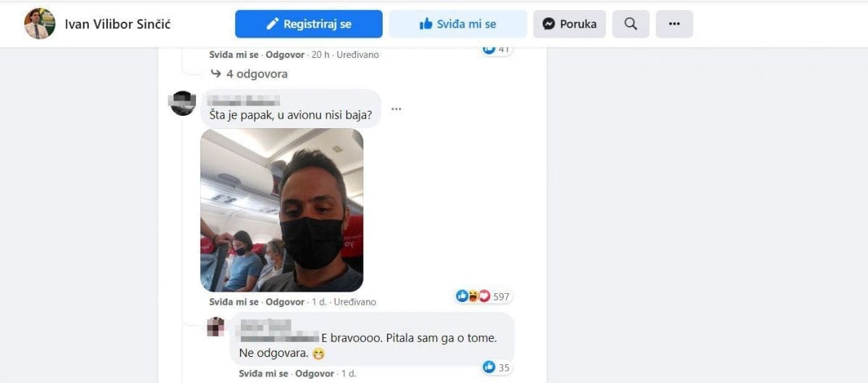Like the 'E bravoooo' reply
The image size is (868, 383).
tap(263, 374)
